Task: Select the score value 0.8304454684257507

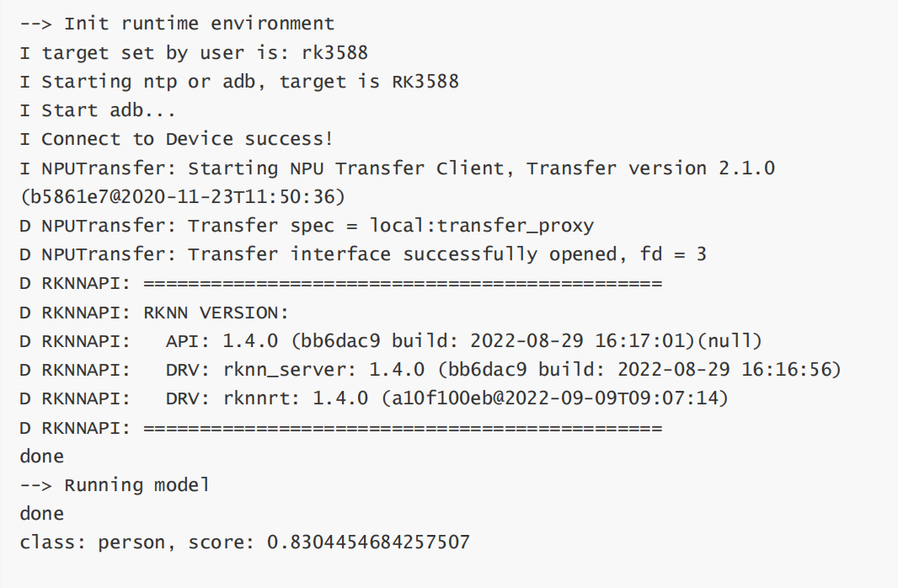Action: point(368,543)
